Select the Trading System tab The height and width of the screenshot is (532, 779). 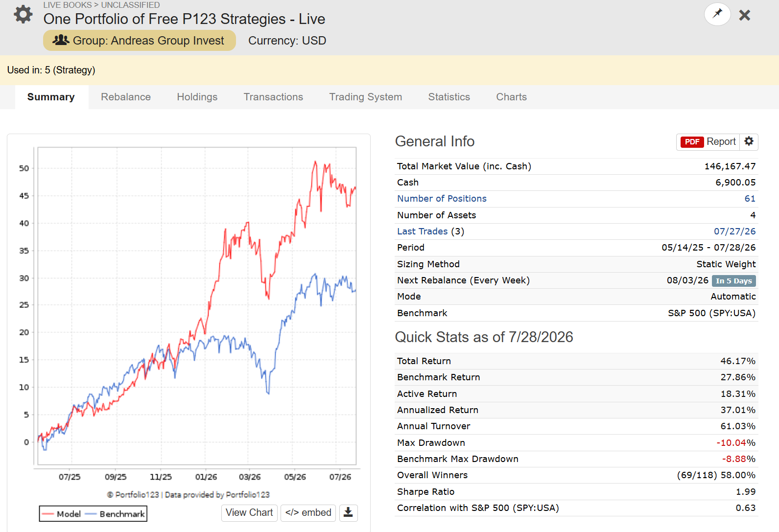[x=365, y=97]
